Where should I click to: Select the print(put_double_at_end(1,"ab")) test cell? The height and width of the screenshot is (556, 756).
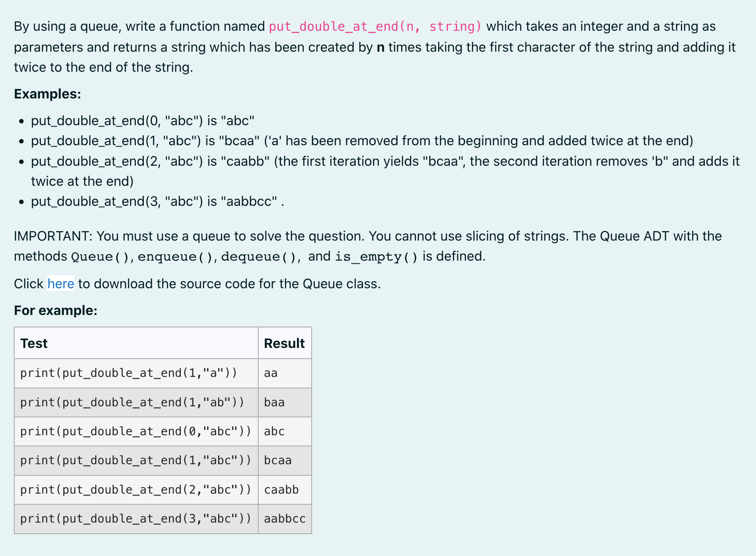[x=132, y=402]
